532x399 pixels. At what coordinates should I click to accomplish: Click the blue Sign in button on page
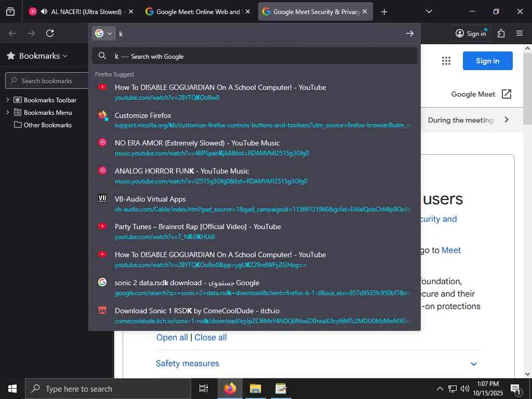(487, 61)
